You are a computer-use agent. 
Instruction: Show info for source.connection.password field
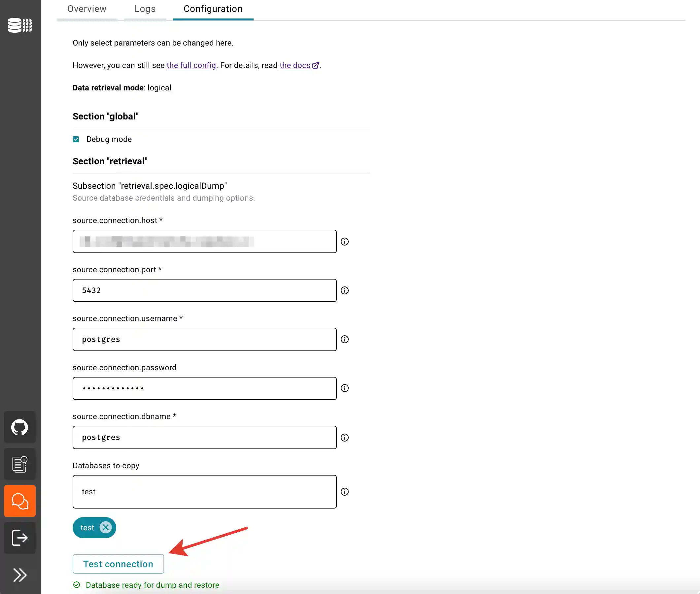pyautogui.click(x=345, y=388)
